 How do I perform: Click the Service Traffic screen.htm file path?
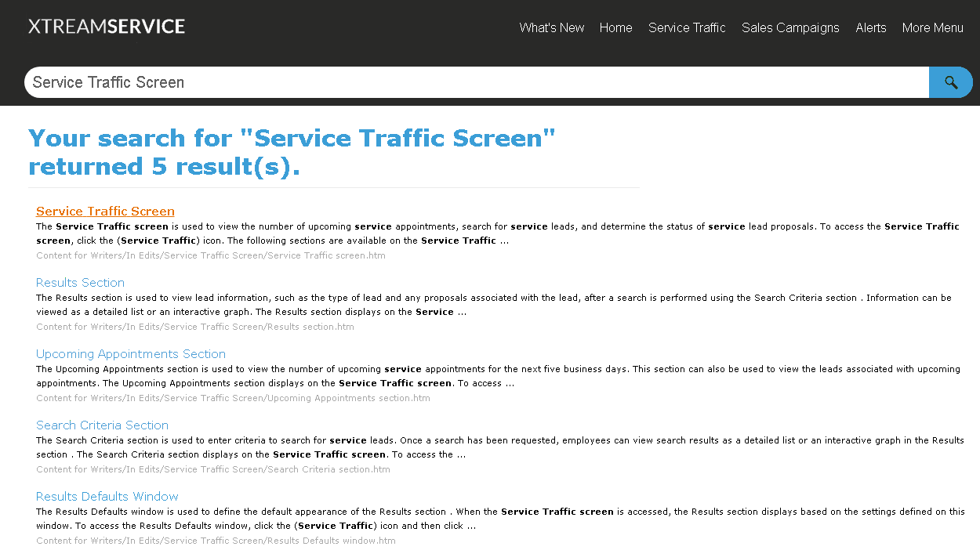[x=211, y=255]
